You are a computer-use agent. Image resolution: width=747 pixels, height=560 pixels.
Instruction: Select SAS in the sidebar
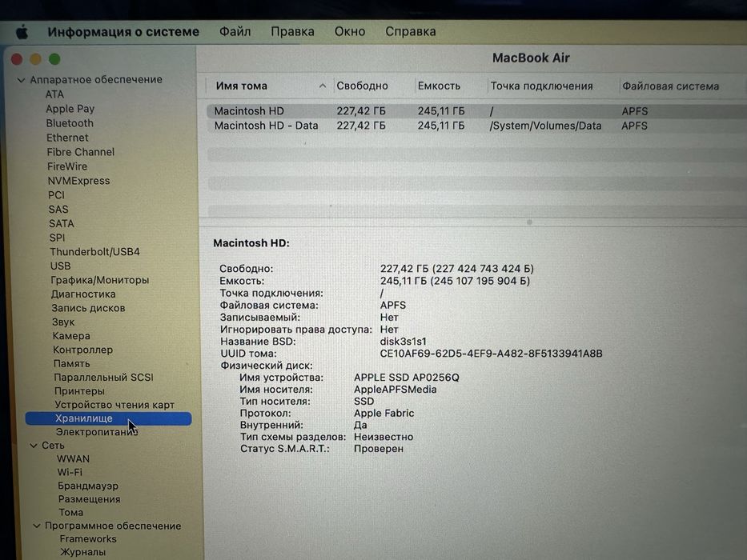click(x=58, y=210)
